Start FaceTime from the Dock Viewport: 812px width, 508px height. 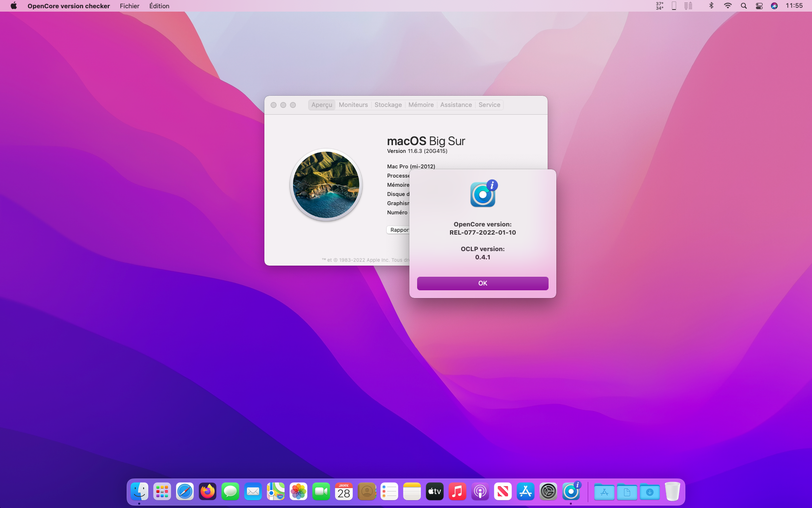[321, 492]
